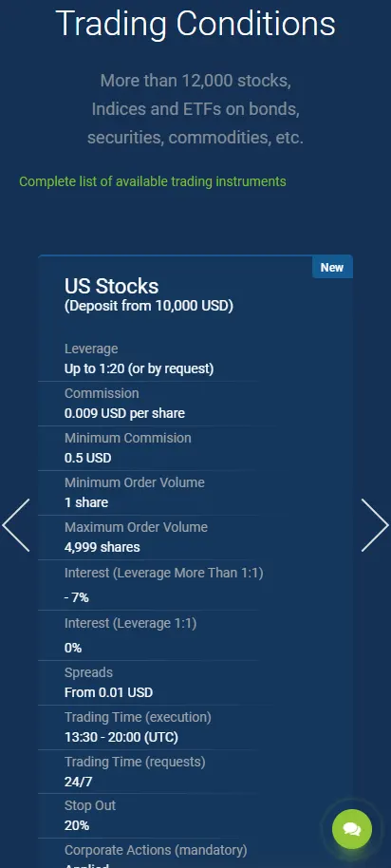This screenshot has width=391, height=868.
Task: Advance to the next trading conditions card
Action: click(x=375, y=525)
